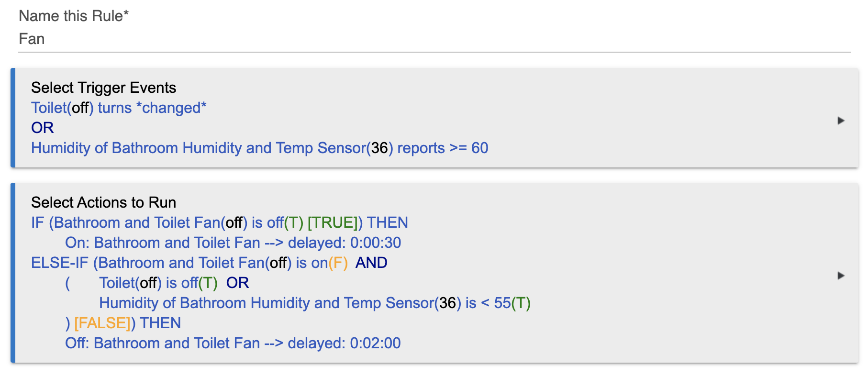The image size is (868, 377).
Task: Click the OR between the trigger events
Action: click(x=42, y=128)
